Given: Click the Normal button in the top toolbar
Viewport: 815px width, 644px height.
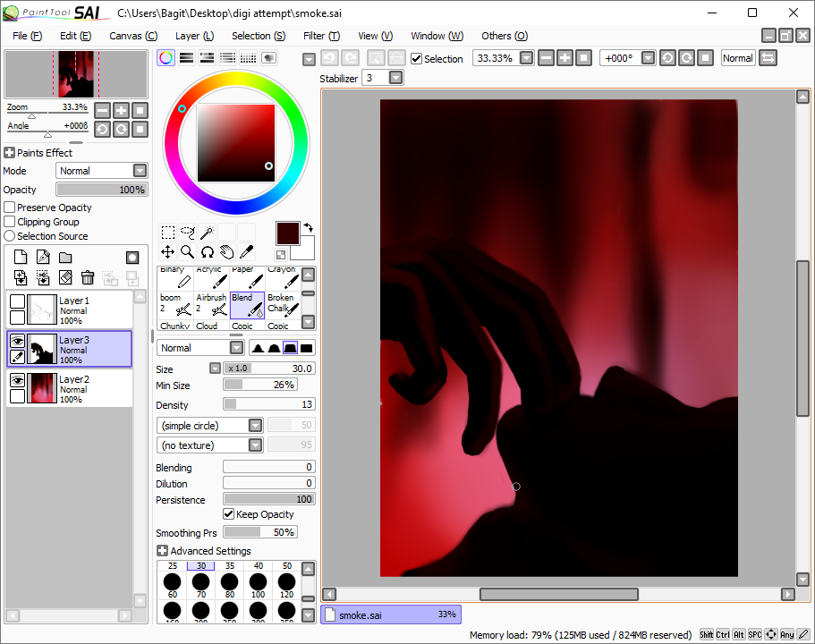Looking at the screenshot, I should coord(737,58).
